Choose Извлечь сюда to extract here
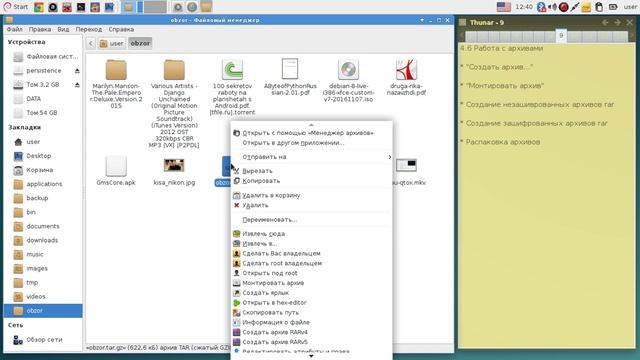Screen dimensions: 640x360 click(x=311, y=234)
